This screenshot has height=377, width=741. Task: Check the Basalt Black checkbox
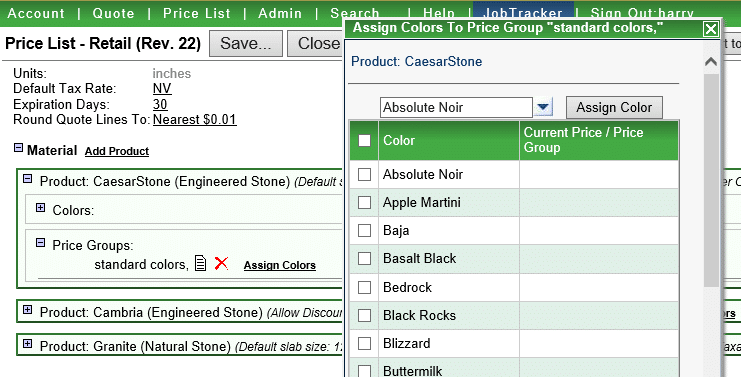(364, 258)
